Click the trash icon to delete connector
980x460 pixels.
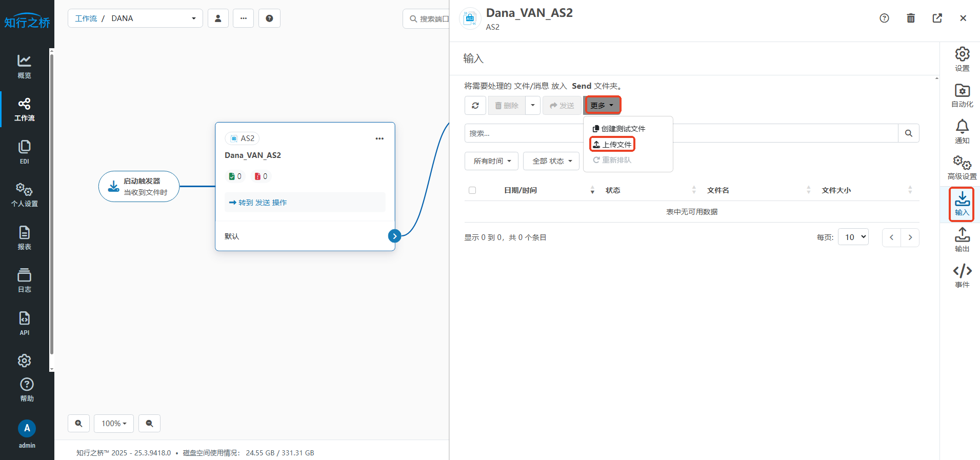pyautogui.click(x=910, y=18)
